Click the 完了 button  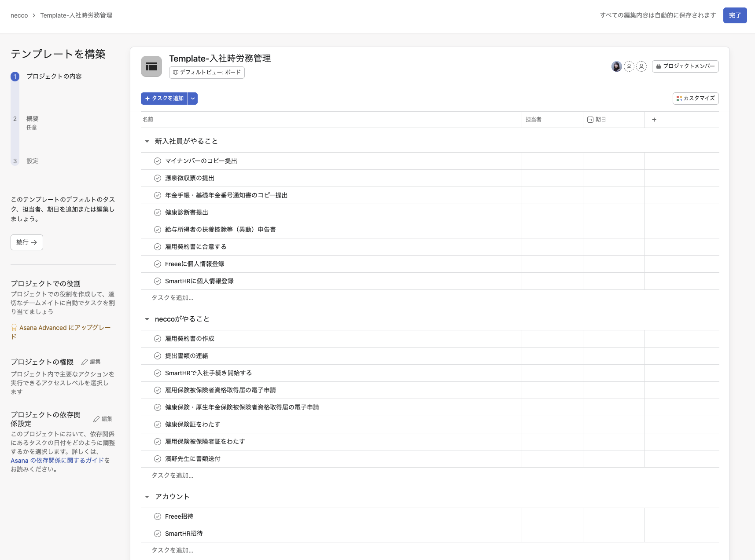735,15
